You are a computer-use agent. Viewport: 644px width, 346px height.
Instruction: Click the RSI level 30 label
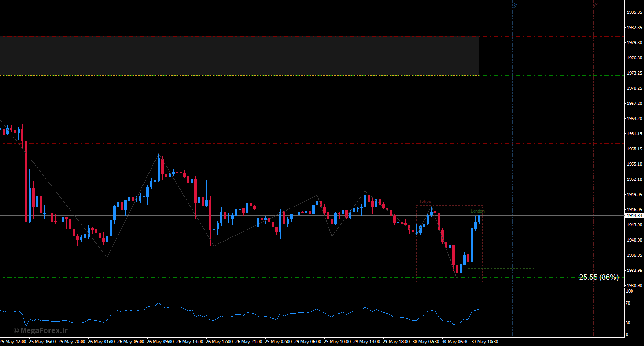click(628, 323)
